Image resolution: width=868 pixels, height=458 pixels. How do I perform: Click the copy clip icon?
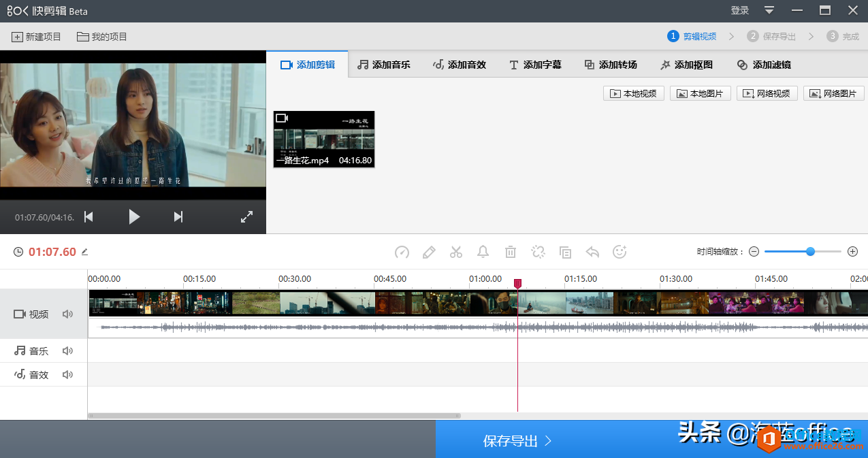pyautogui.click(x=565, y=252)
